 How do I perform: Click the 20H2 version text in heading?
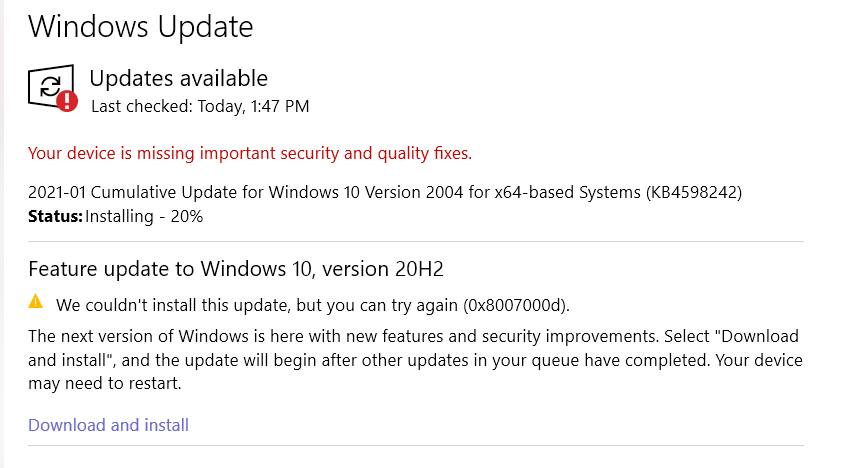point(419,269)
